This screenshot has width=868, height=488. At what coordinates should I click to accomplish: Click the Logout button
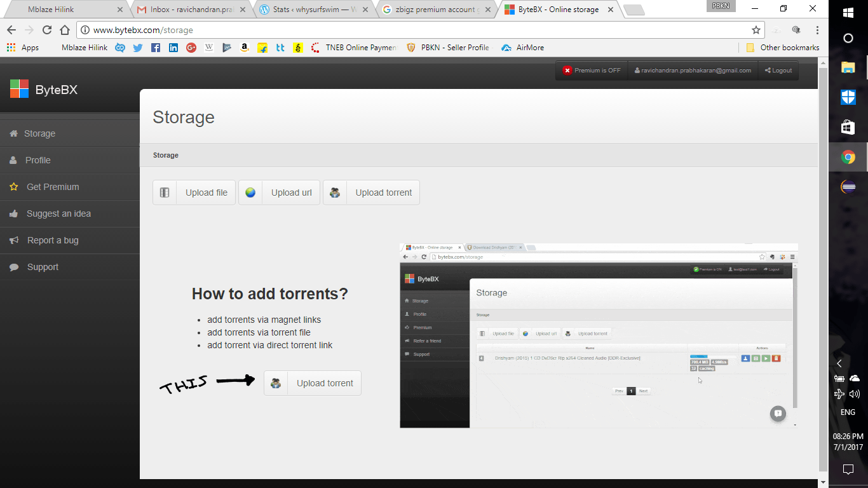pyautogui.click(x=778, y=70)
